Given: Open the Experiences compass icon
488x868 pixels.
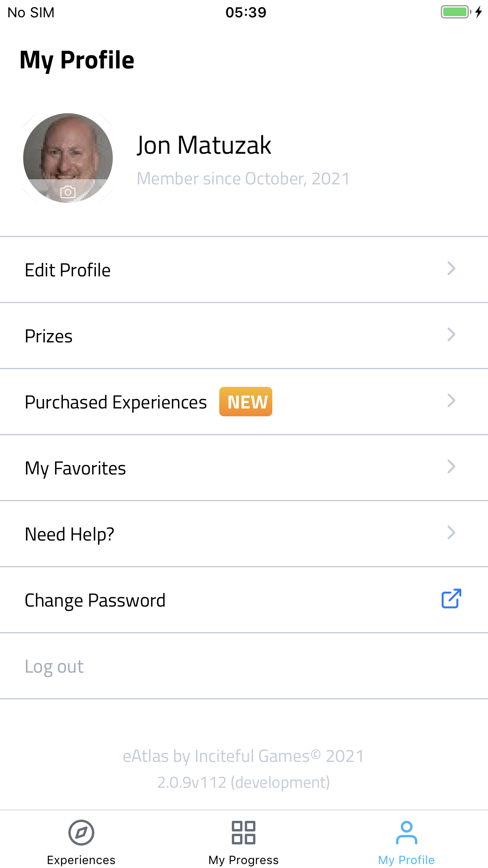Looking at the screenshot, I should click(81, 832).
